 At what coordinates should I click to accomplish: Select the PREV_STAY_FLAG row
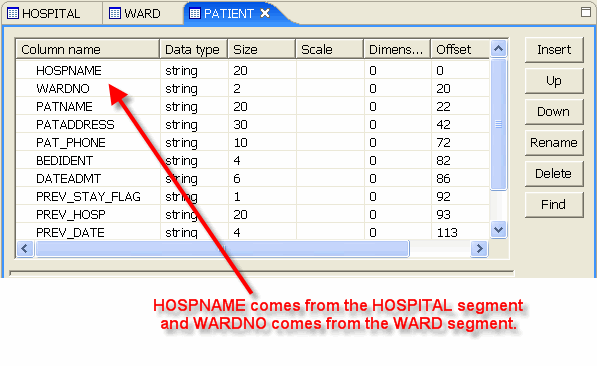point(253,197)
